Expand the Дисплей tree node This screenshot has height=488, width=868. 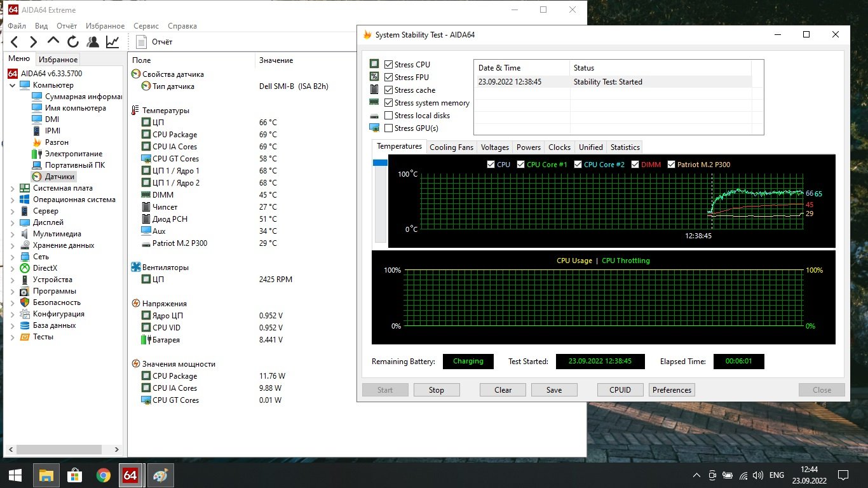coord(12,222)
